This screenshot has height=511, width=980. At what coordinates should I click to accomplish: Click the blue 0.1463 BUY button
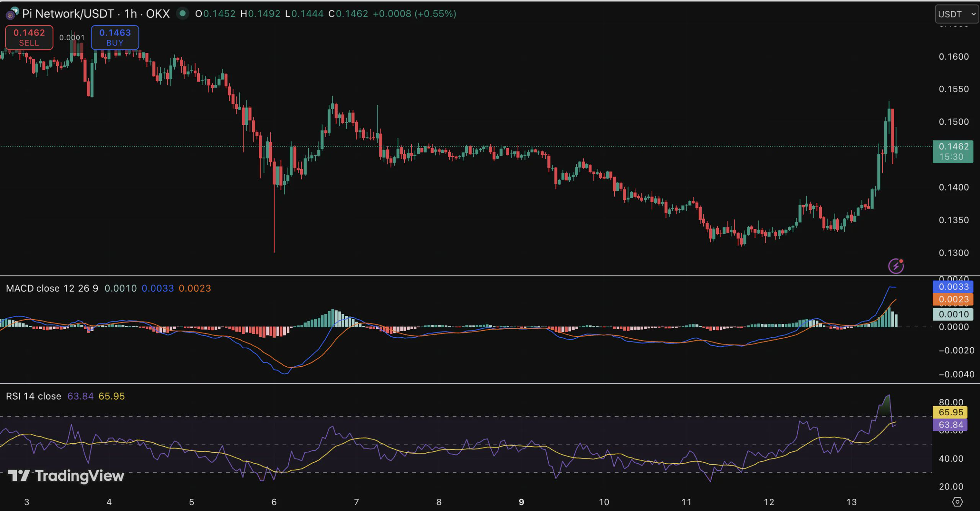[x=115, y=38]
